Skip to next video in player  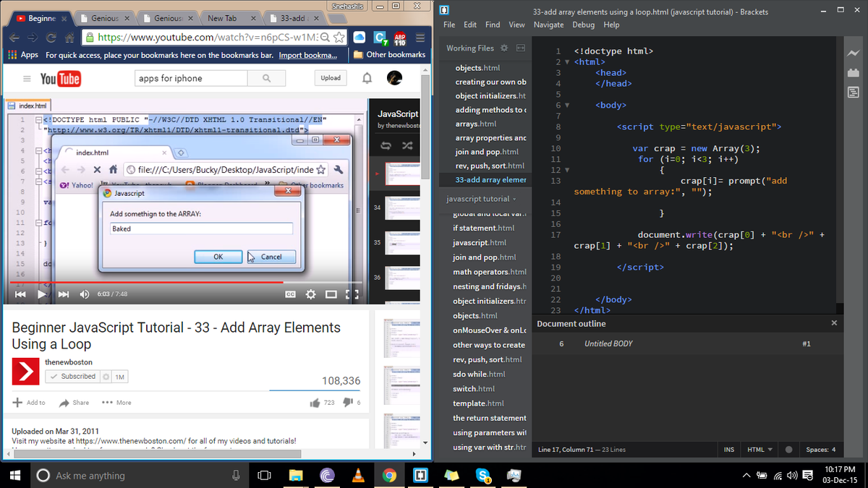pos(63,294)
